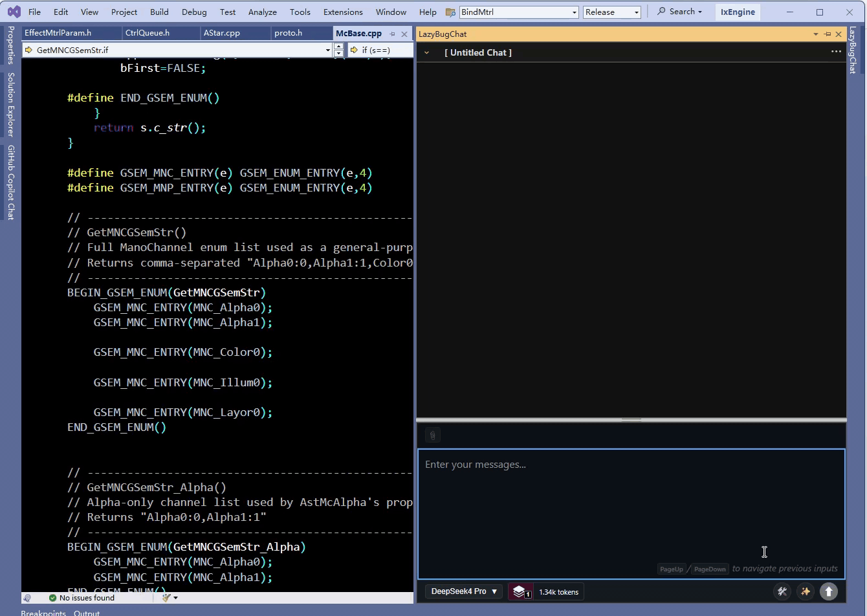The width and height of the screenshot is (867, 616).
Task: Toggle the pin on McBase.cpp tab
Action: coord(393,34)
